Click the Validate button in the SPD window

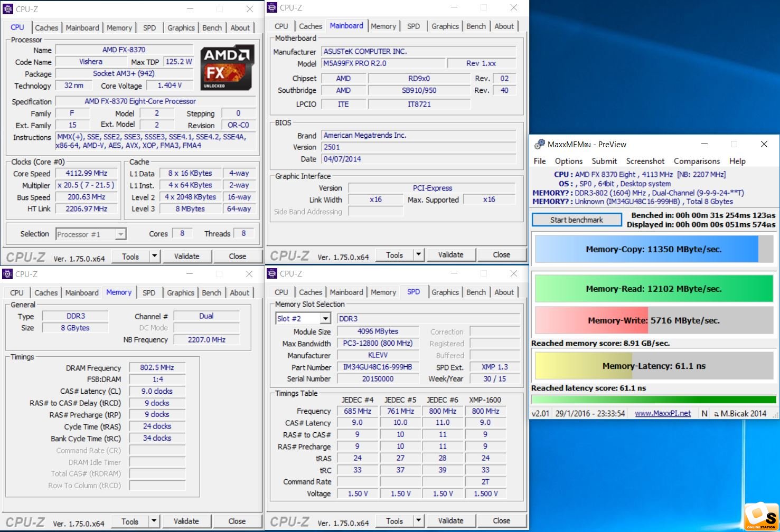click(451, 521)
